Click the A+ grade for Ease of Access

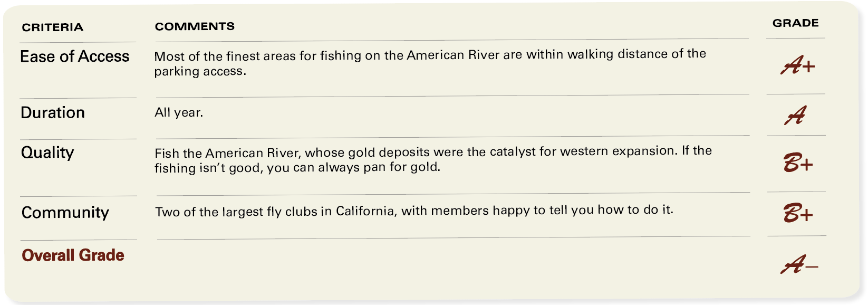pos(797,66)
